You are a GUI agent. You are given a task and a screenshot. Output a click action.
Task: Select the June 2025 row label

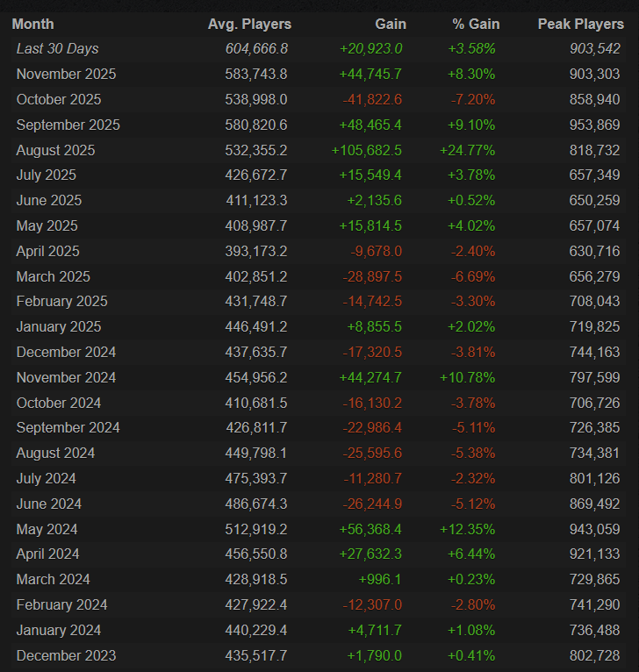coord(49,200)
